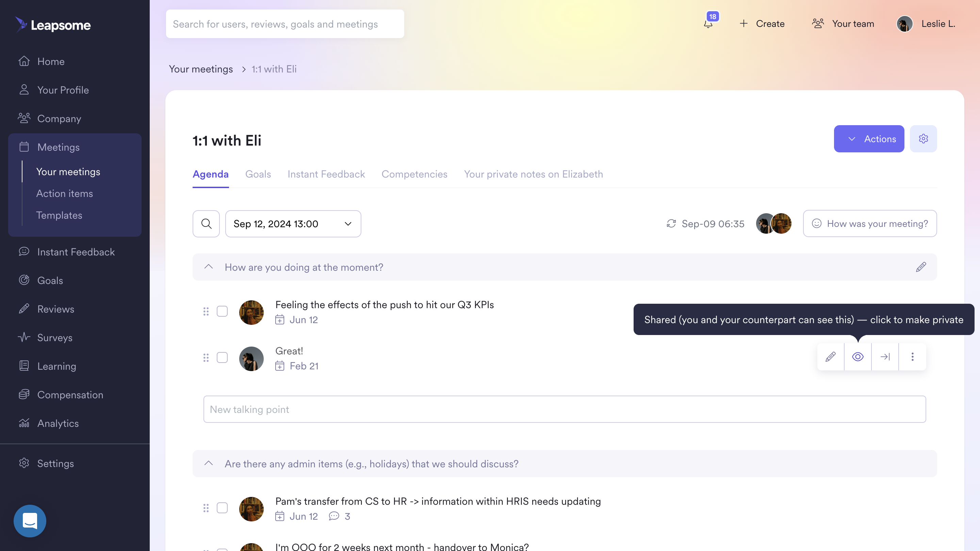Image resolution: width=980 pixels, height=551 pixels.
Task: Click Leslie's avatar on Great! item
Action: pyautogui.click(x=251, y=358)
